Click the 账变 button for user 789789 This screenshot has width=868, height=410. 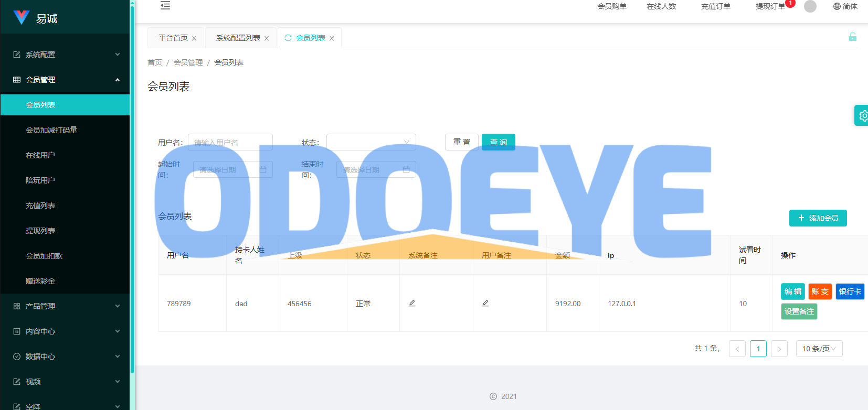point(820,292)
